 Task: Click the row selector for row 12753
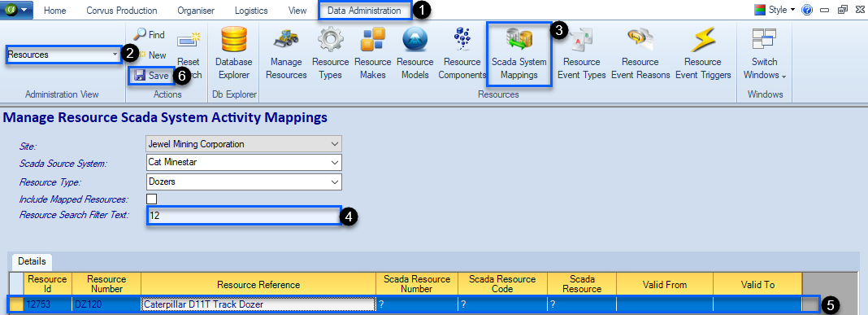point(16,304)
